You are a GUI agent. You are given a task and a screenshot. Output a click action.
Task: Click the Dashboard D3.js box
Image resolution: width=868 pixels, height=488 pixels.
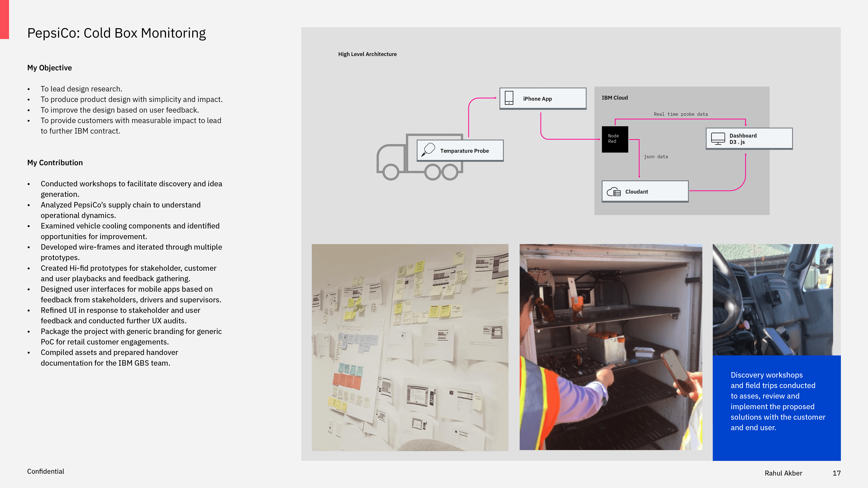click(749, 138)
